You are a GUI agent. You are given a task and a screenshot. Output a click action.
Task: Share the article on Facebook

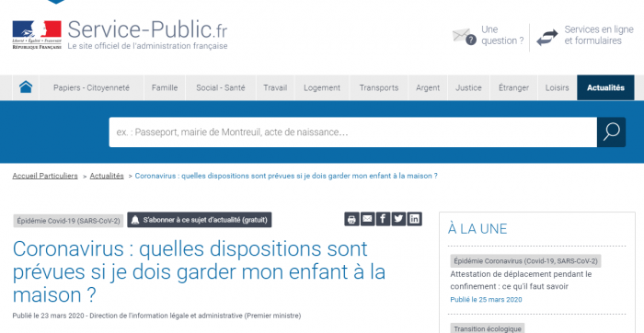tap(383, 219)
